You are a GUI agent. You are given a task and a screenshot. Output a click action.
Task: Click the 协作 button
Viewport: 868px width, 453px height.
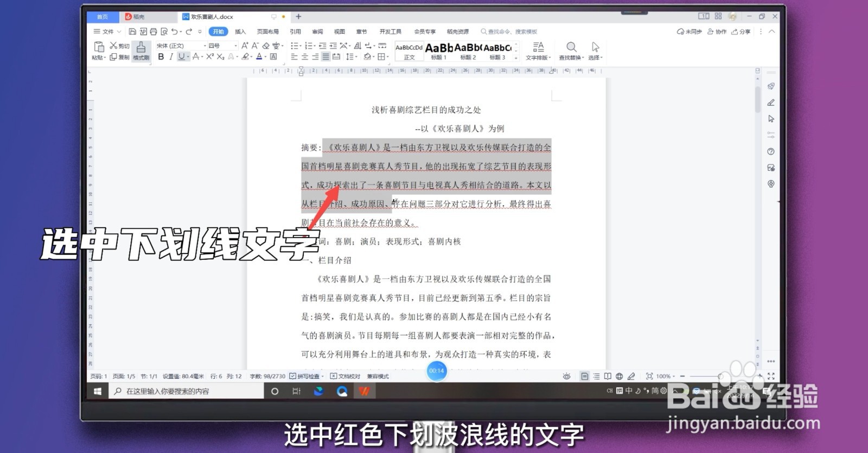716,31
